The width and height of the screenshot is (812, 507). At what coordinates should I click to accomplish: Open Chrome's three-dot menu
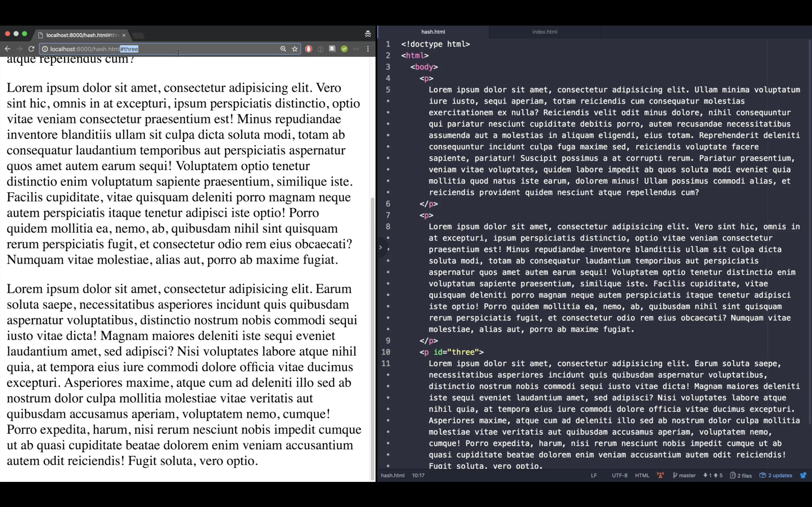(368, 49)
